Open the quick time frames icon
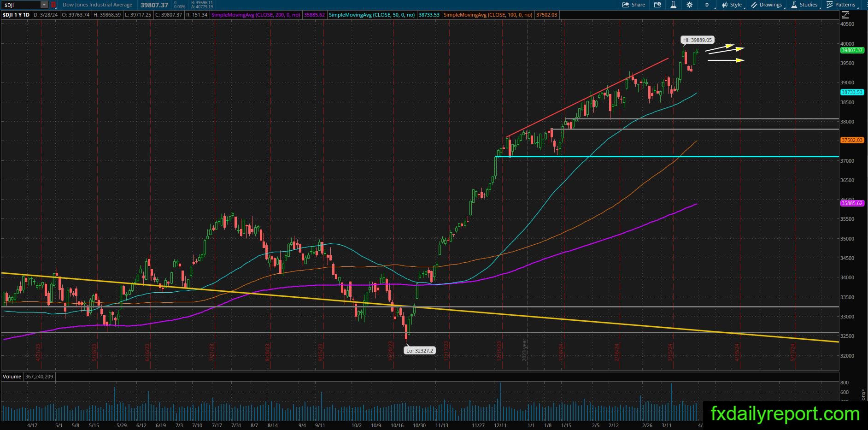Image resolution: width=868 pixels, height=430 pixels. pyautogui.click(x=657, y=5)
